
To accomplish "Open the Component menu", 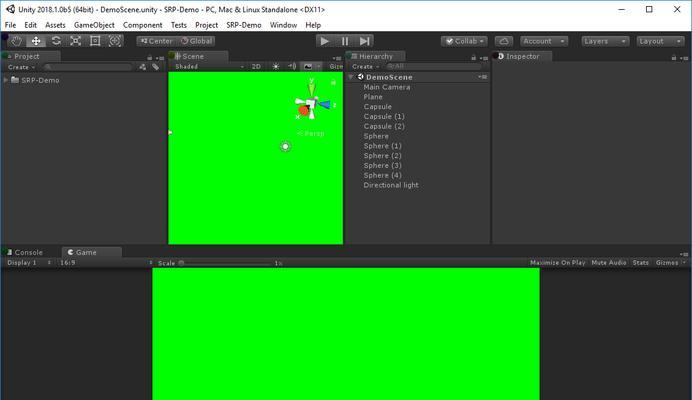I will coord(143,25).
